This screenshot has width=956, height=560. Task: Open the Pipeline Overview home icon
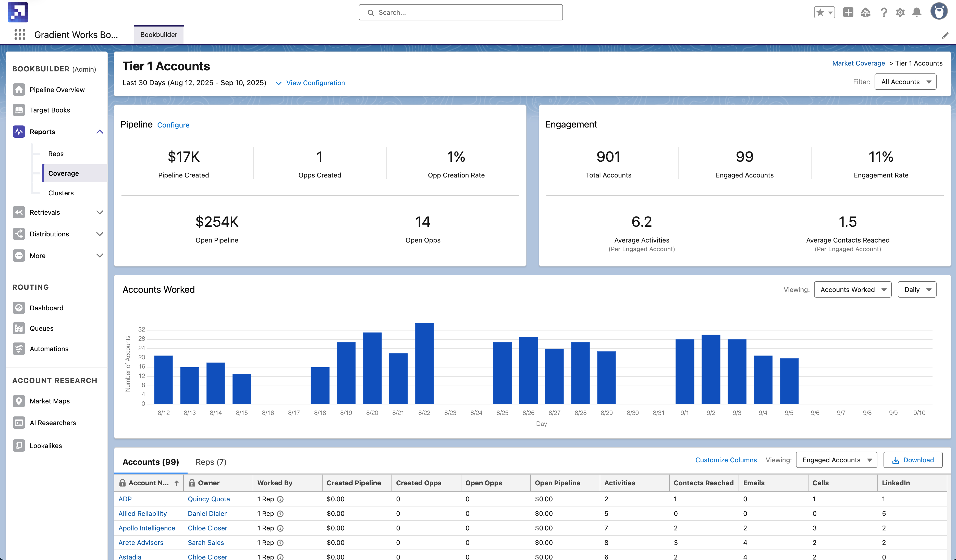pos(19,90)
